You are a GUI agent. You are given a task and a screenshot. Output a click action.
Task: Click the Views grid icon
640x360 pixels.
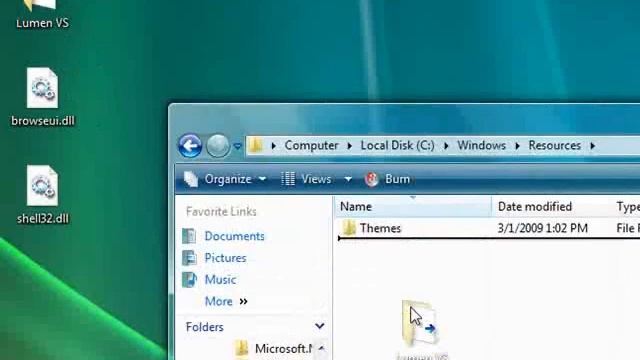(288, 179)
